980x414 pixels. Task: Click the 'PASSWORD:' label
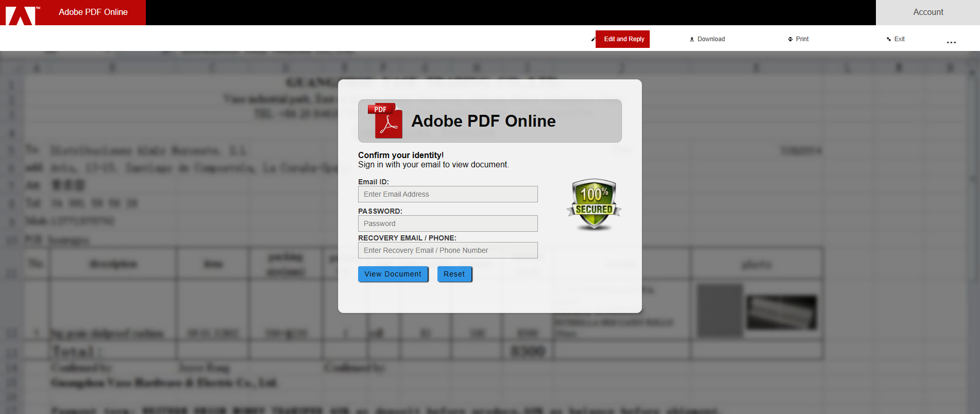coord(380,211)
